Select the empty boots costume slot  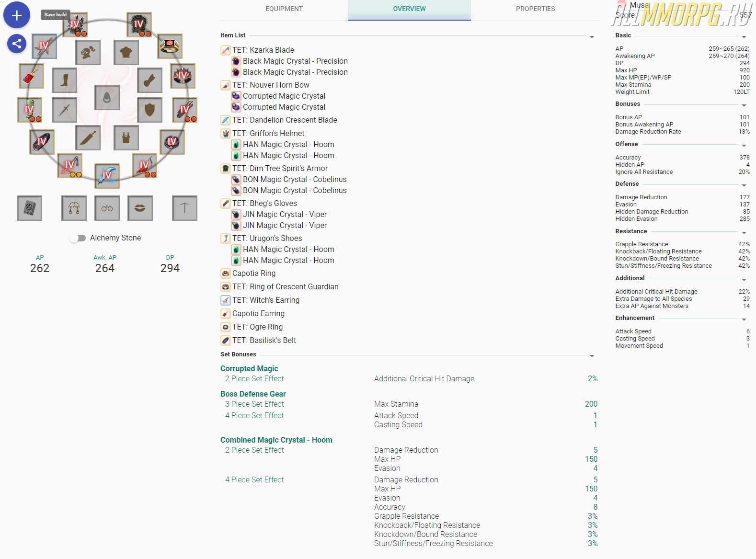pyautogui.click(x=65, y=80)
